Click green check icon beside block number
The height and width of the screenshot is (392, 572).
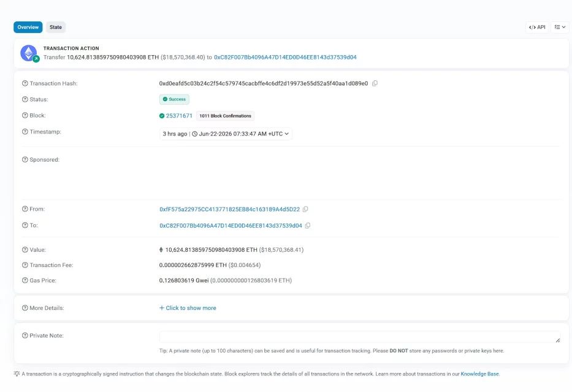tap(162, 116)
